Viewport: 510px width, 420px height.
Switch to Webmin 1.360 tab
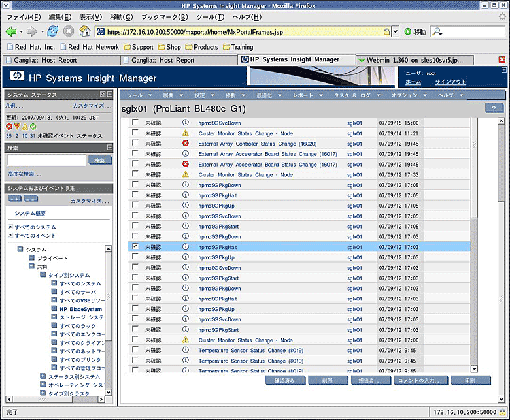click(415, 60)
